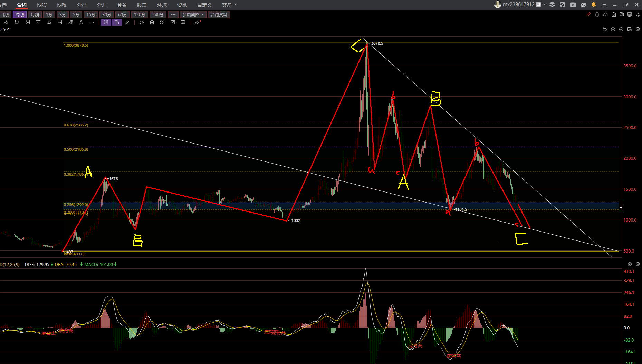Open the 资讯 menu
This screenshot has height=364, width=642.
182,5
